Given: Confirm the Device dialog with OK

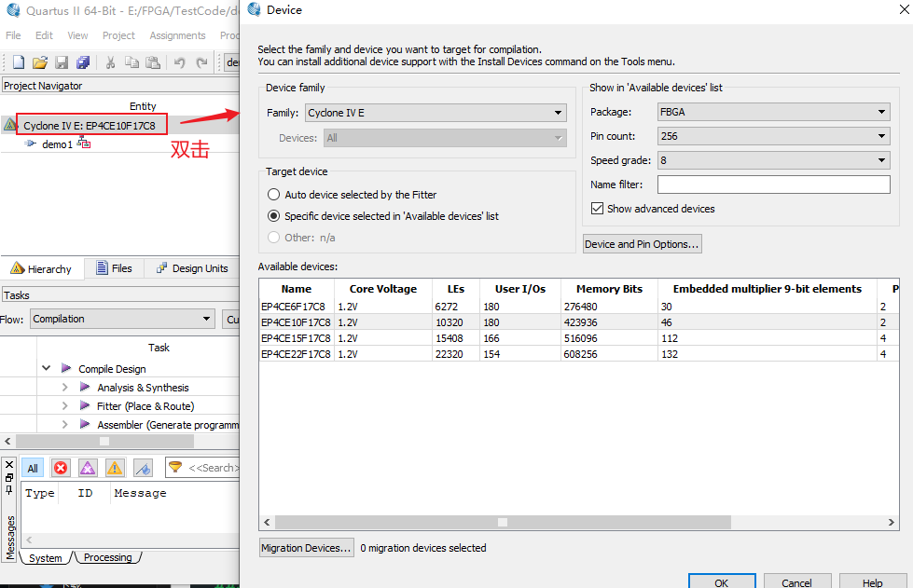Looking at the screenshot, I should [x=722, y=581].
